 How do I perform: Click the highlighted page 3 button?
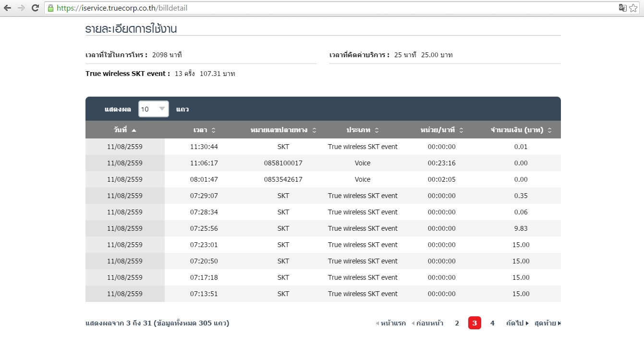point(474,323)
